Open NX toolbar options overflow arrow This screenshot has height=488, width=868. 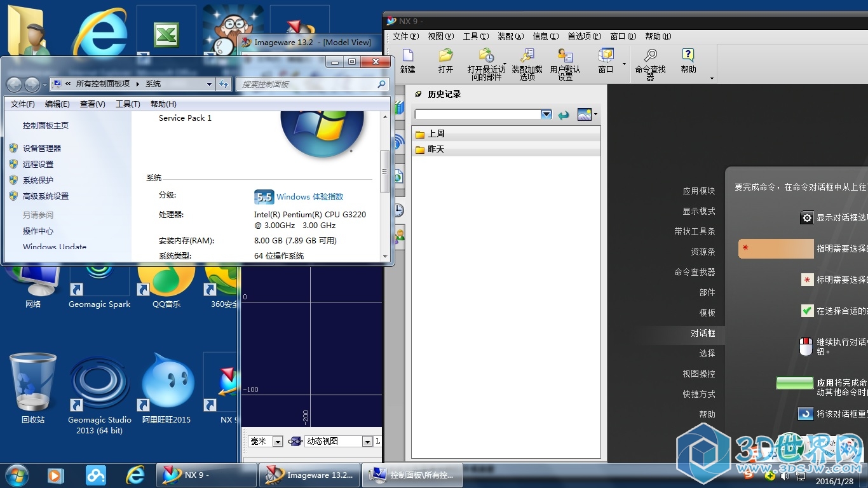point(712,78)
